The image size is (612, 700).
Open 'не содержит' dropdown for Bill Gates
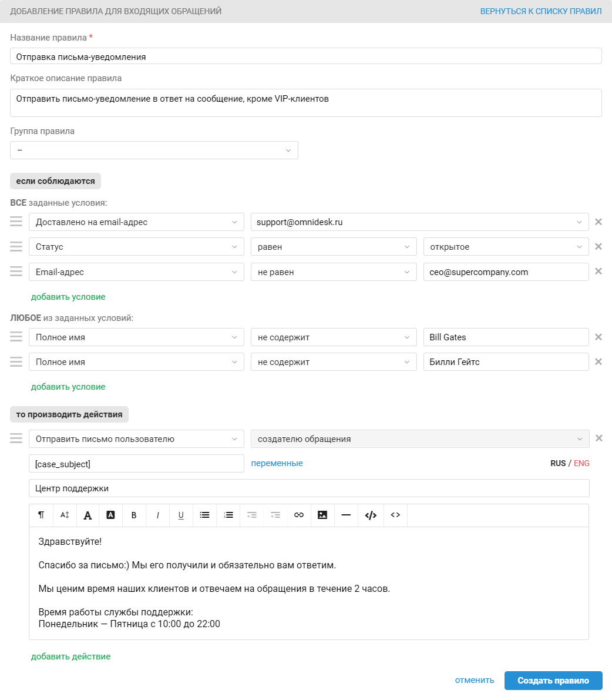click(x=334, y=337)
